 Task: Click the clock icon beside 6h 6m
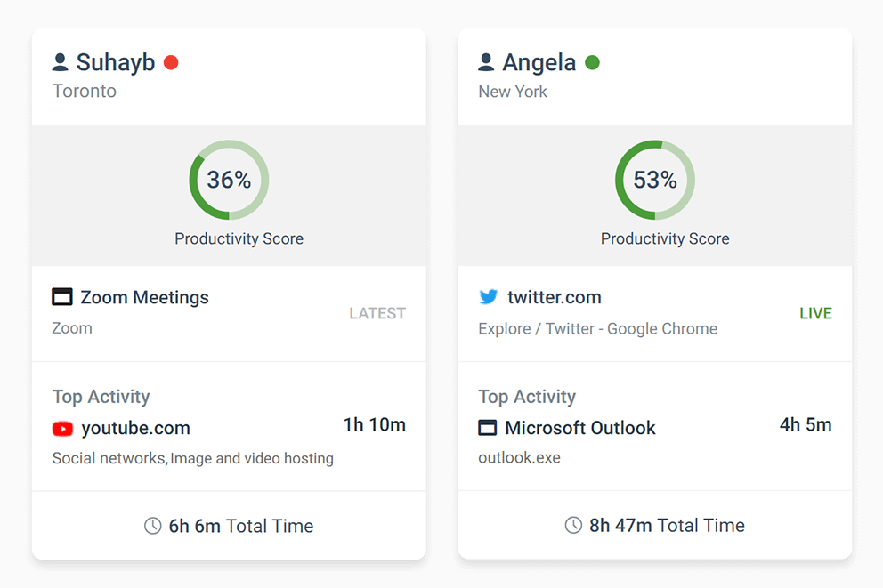pyautogui.click(x=152, y=526)
